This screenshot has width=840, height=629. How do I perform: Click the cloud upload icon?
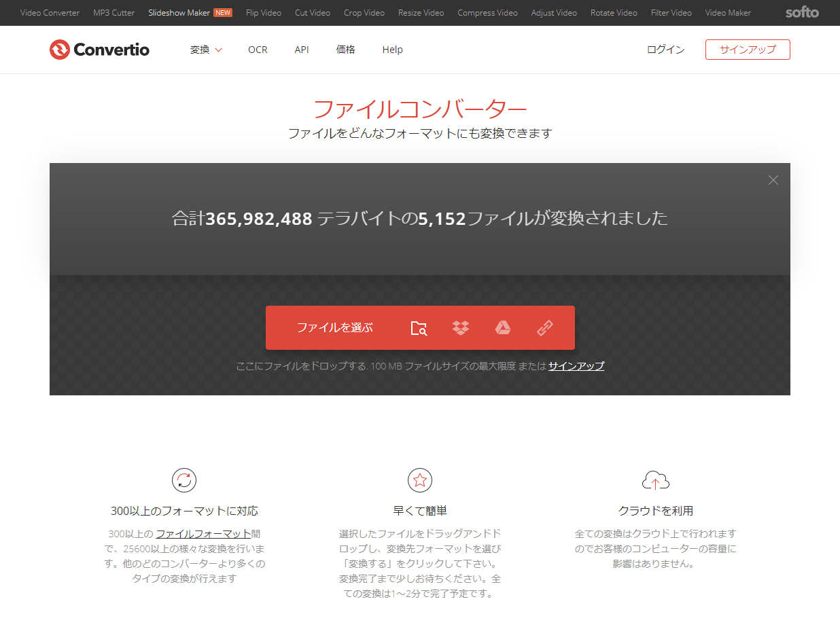point(655,481)
